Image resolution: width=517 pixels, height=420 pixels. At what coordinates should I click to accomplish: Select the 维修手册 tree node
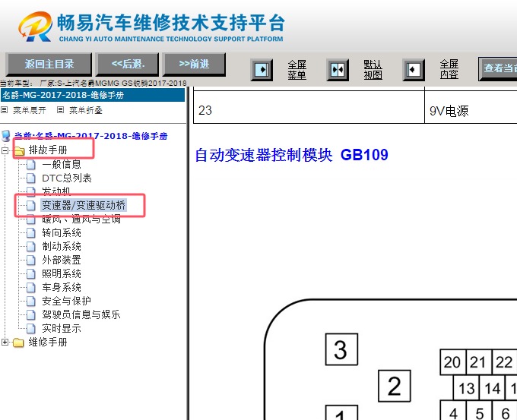(48, 343)
